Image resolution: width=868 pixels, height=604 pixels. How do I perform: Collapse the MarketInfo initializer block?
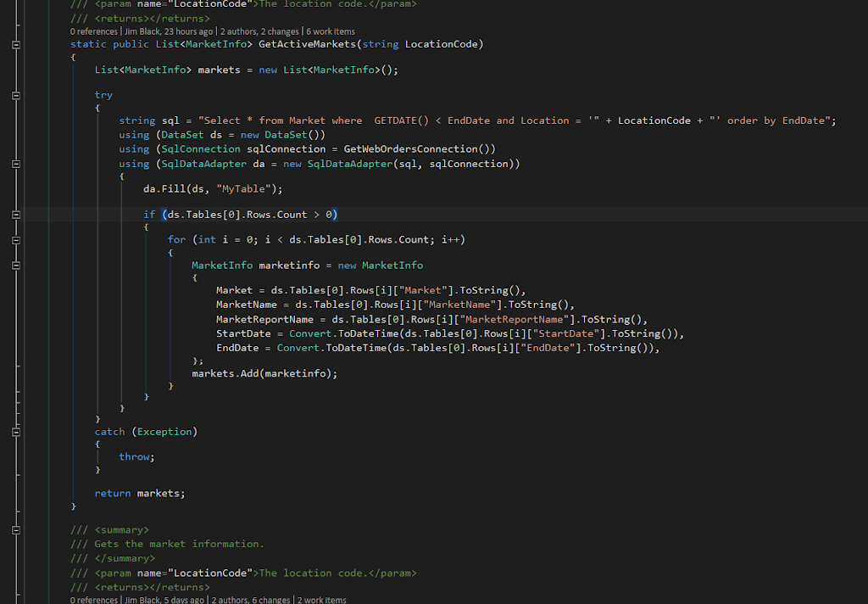point(16,266)
